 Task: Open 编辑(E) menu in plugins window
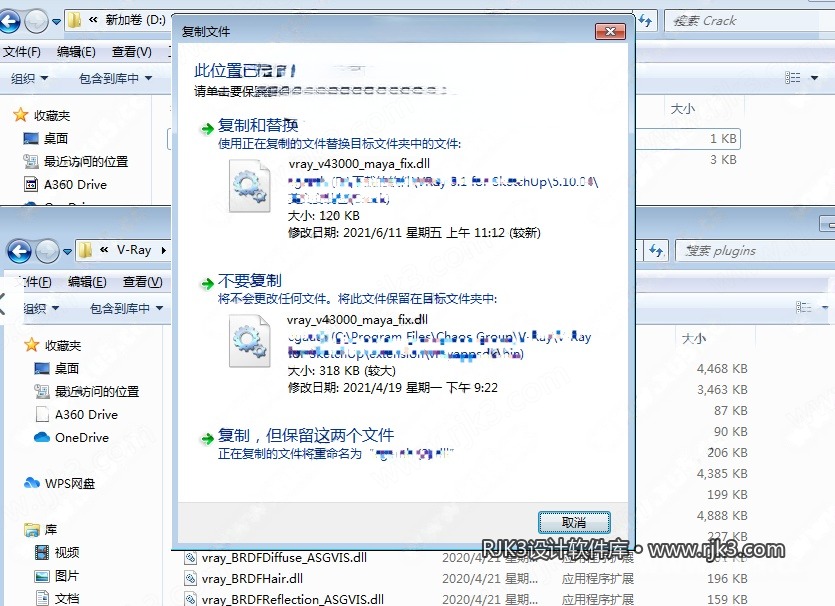coord(87,282)
